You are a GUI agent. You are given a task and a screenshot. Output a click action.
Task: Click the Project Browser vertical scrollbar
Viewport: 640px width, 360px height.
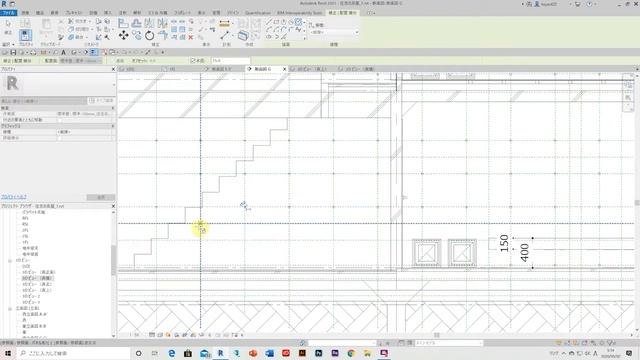coord(113,260)
